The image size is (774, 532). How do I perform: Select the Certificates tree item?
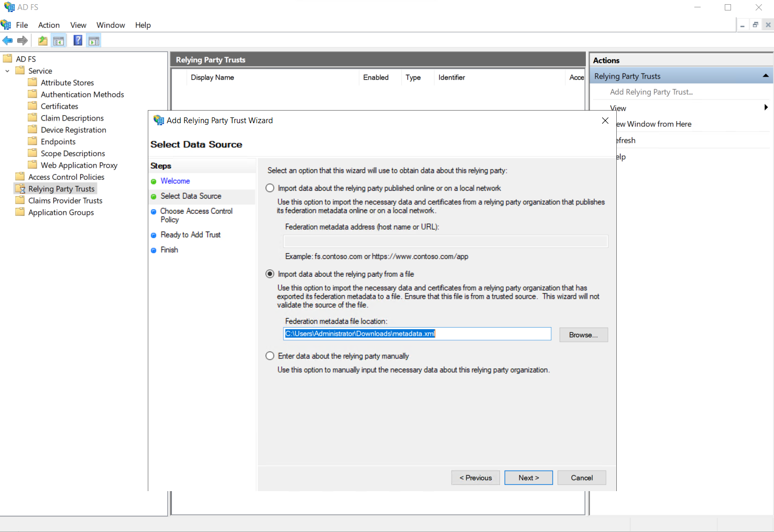point(59,106)
